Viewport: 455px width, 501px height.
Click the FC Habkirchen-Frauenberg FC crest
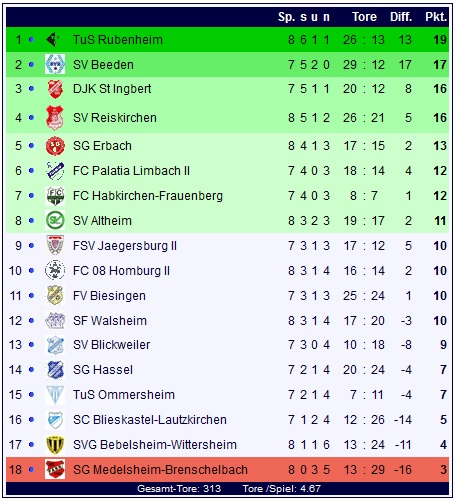(55, 196)
